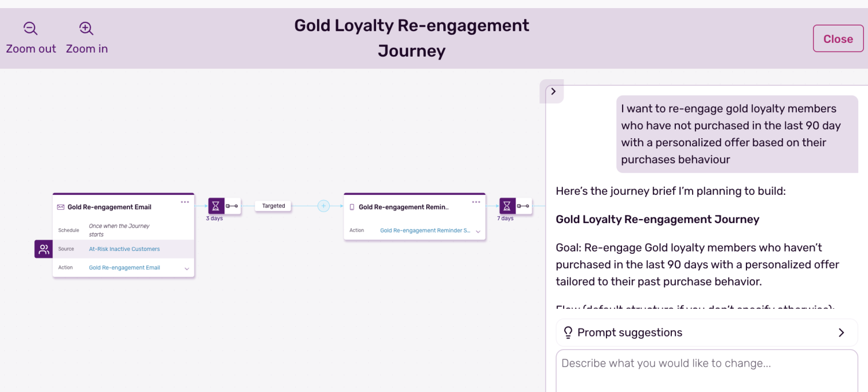Click the Zoom in magnifier icon
Screen dimensions: 868x392
pyautogui.click(x=86, y=28)
